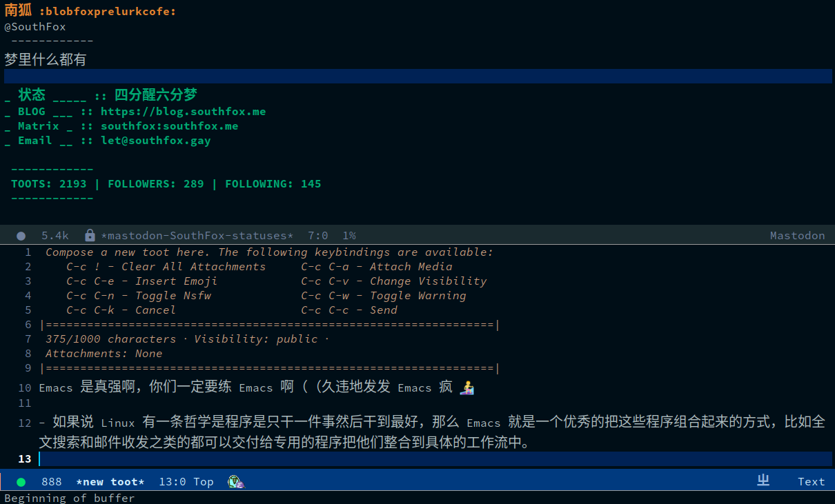The image size is (835, 504).
Task: Open the blog.southfox.me link
Action: 183,112
